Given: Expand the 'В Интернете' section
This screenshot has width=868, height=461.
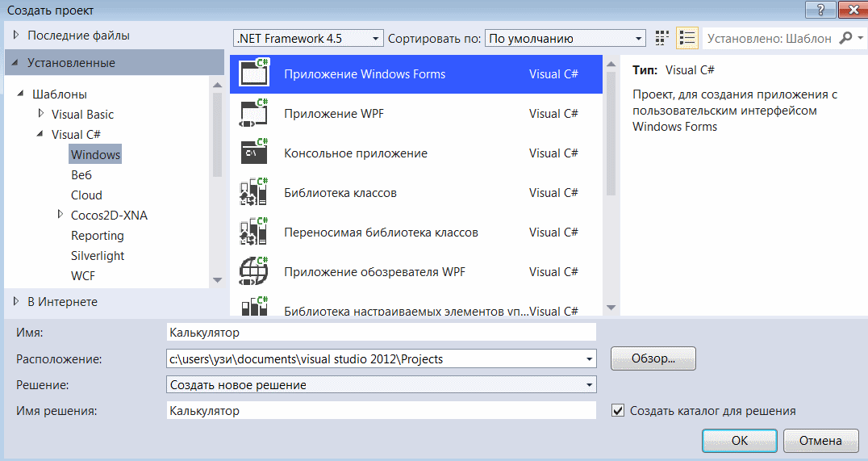Looking at the screenshot, I should pyautogui.click(x=16, y=301).
